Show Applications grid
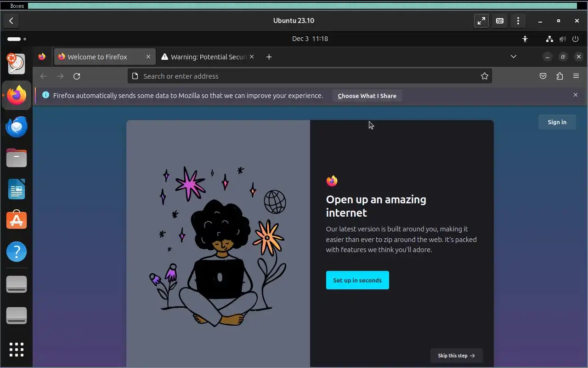The width and height of the screenshot is (588, 368). tap(17, 349)
